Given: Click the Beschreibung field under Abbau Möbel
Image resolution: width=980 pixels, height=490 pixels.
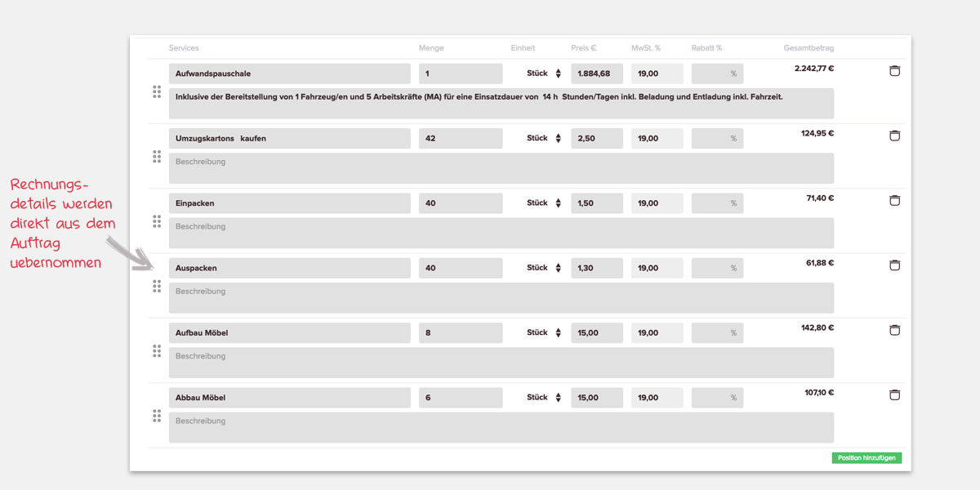Looking at the screenshot, I should [501, 427].
